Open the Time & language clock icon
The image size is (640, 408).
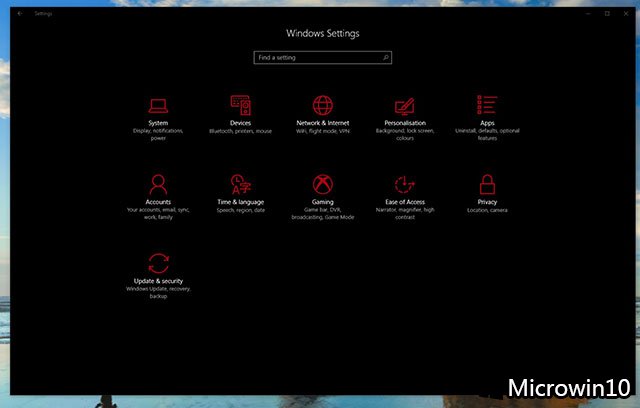click(240, 184)
